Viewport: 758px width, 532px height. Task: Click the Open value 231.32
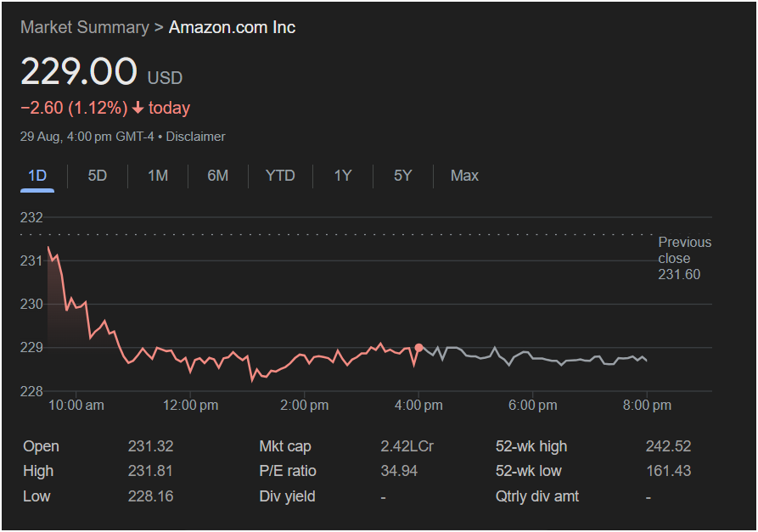tap(150, 446)
